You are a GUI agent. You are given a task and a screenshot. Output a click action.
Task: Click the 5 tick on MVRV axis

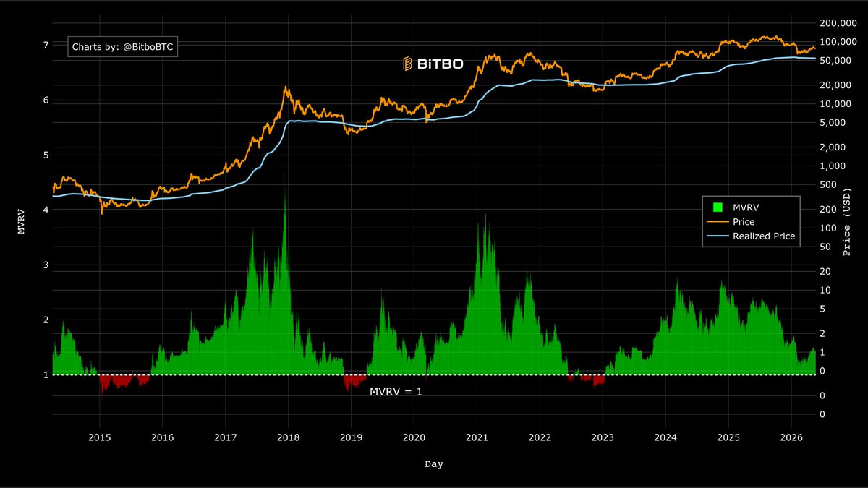pyautogui.click(x=46, y=155)
